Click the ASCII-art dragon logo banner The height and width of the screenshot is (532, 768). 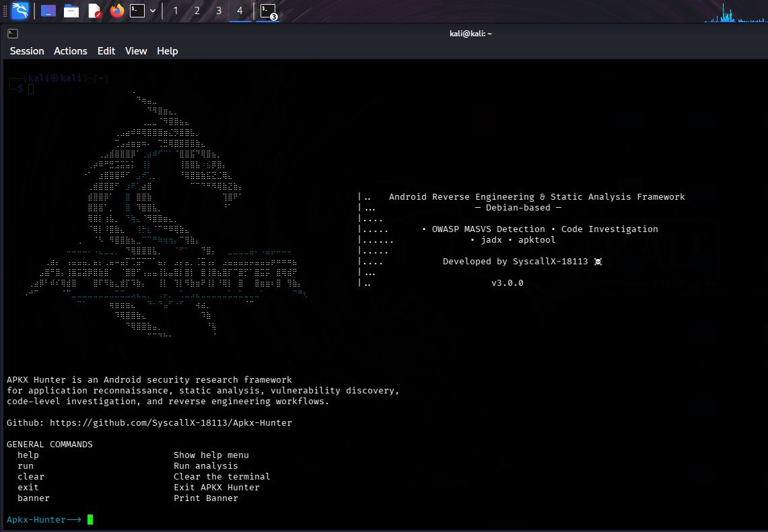click(x=166, y=213)
